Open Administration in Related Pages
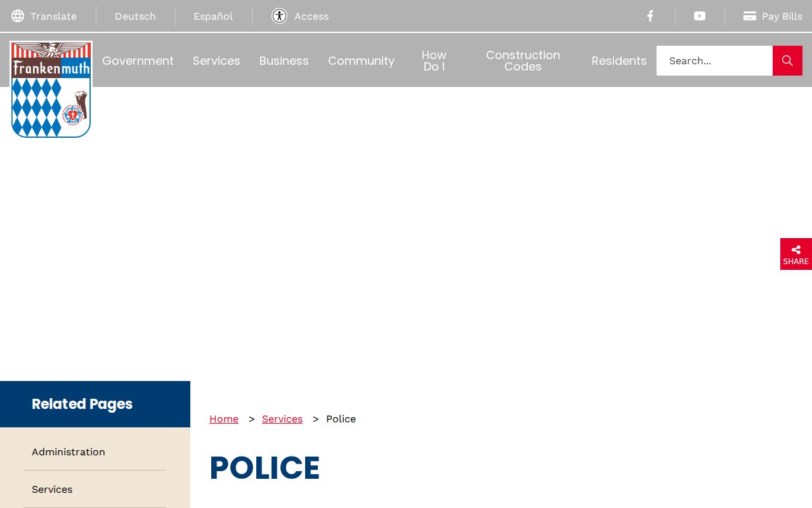812x508 pixels. [69, 451]
